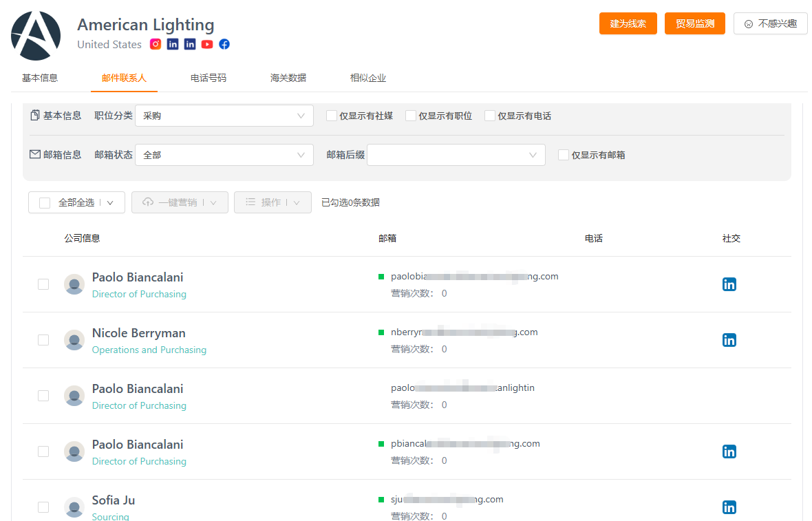Click the 基本信息 clipboard icon in filters
The image size is (812, 521).
(x=34, y=115)
